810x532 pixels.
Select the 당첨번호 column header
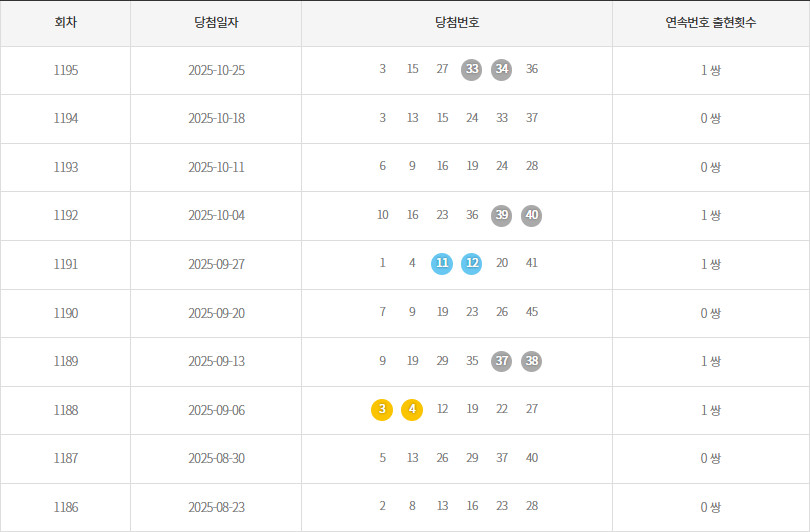457,22
